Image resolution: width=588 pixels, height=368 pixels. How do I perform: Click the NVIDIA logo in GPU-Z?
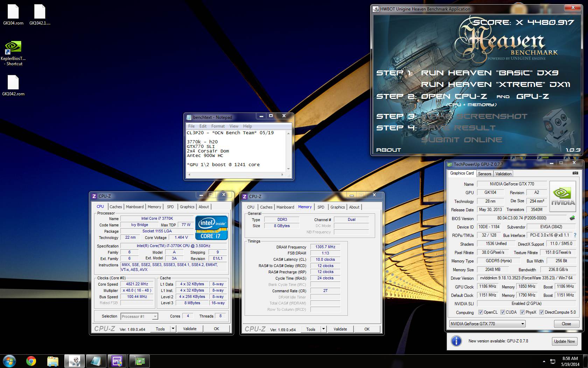click(562, 196)
